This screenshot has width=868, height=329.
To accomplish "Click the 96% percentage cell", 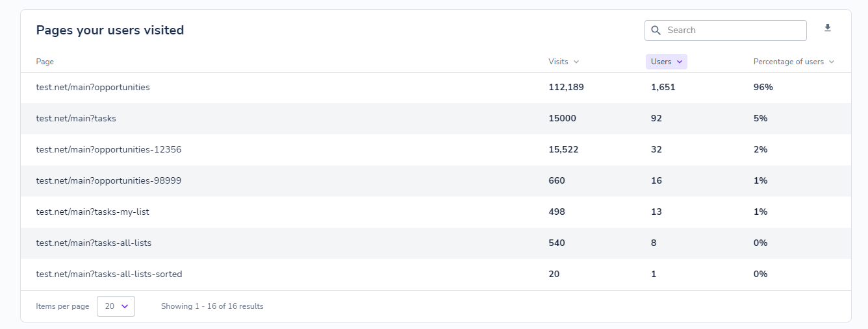I will tap(763, 87).
